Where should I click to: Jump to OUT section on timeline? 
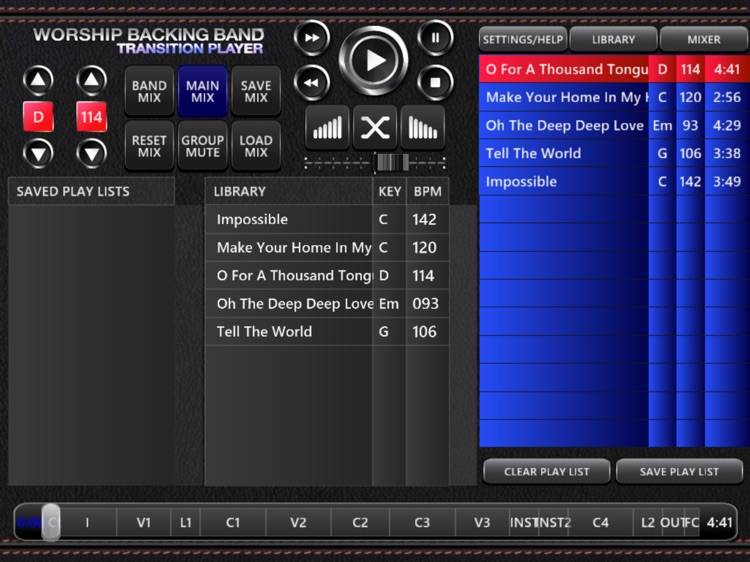point(673,522)
